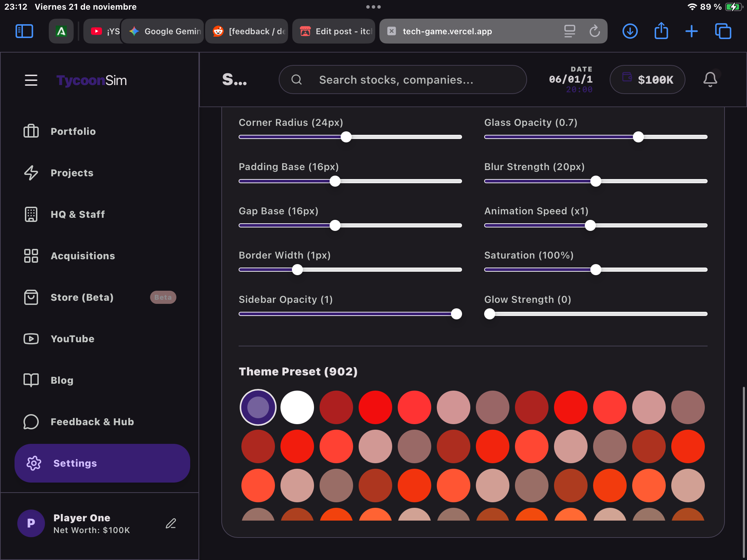Close the tech-game.vercel.app tab
Screen dimensions: 747x560
(391, 31)
